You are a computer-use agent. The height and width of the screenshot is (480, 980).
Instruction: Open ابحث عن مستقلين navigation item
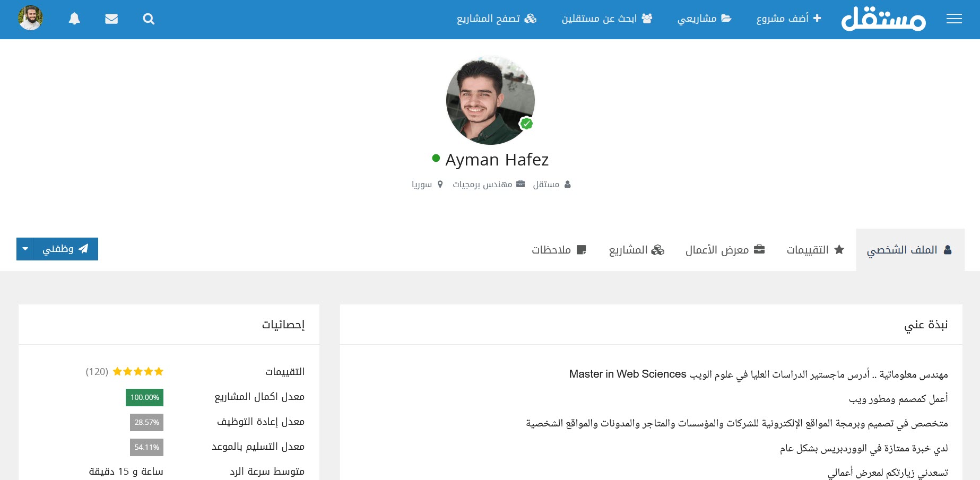tap(607, 19)
